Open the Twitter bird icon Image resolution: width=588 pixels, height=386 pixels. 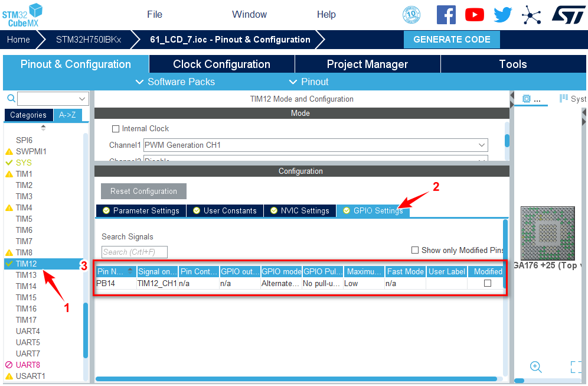point(503,15)
